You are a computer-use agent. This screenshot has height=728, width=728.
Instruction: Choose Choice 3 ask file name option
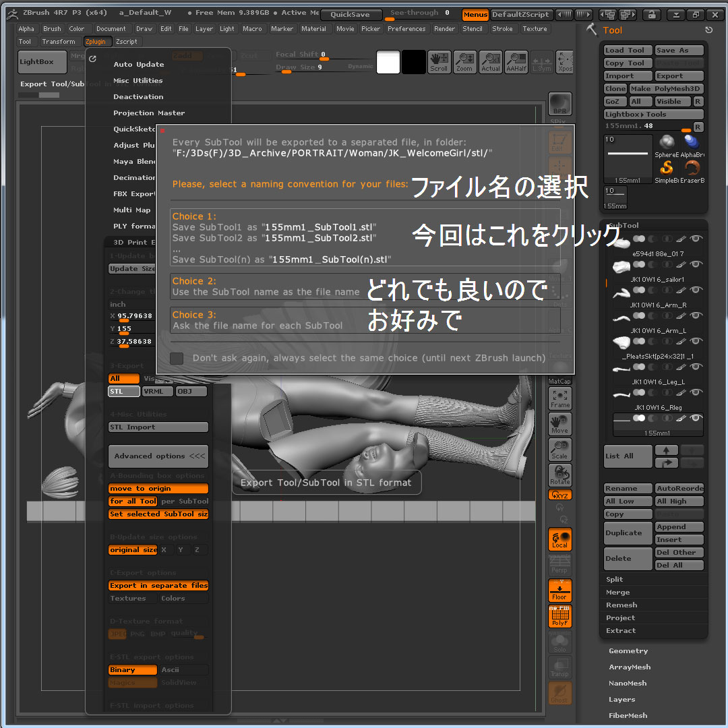coord(365,320)
